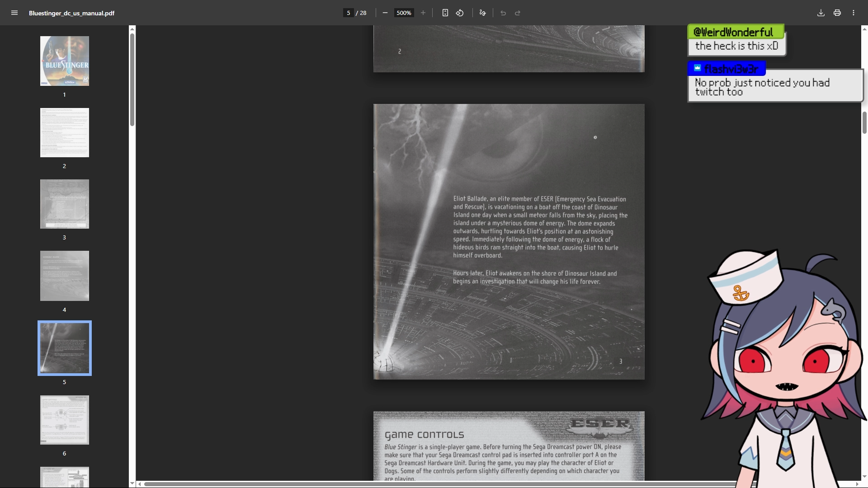
Task: Select the page 3 thumbnail
Action: pos(65,204)
